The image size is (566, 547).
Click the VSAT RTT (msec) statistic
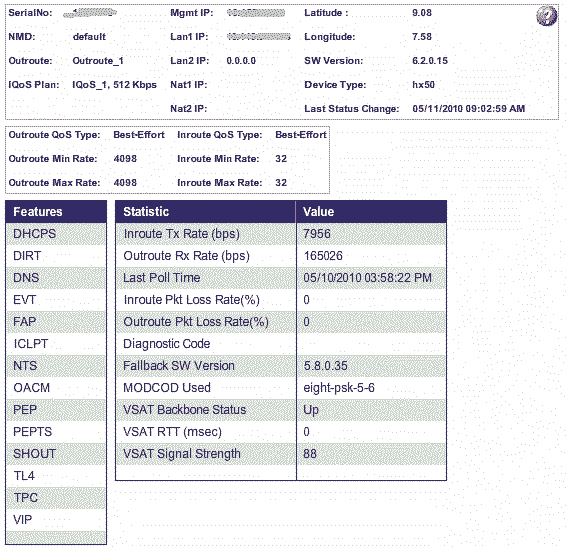[172, 432]
